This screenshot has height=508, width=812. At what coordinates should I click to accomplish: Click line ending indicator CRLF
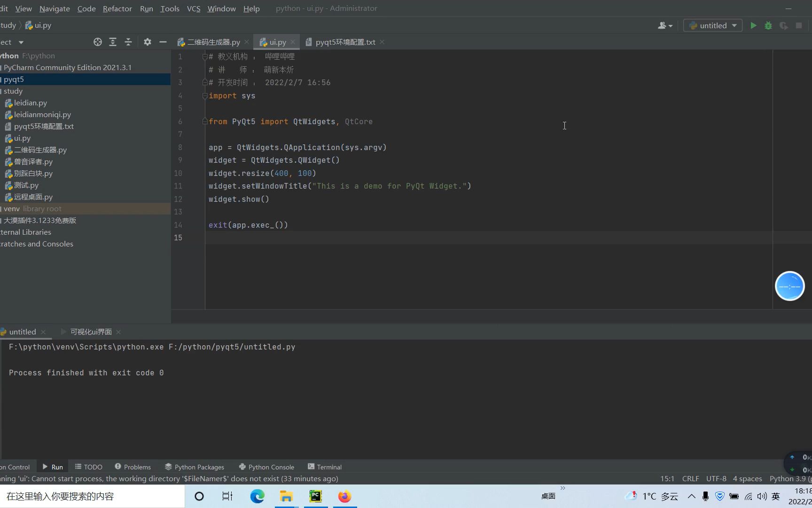pos(690,478)
